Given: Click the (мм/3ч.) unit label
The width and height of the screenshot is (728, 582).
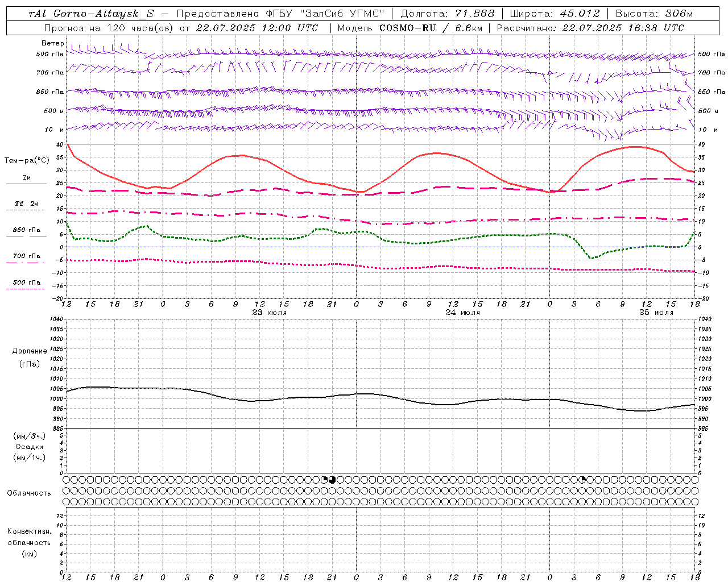Looking at the screenshot, I should tap(30, 436).
